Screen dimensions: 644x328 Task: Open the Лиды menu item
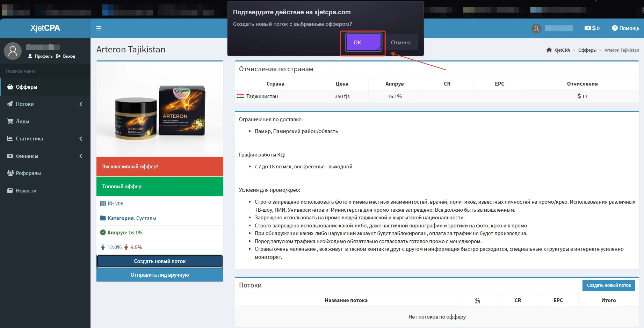pos(45,121)
